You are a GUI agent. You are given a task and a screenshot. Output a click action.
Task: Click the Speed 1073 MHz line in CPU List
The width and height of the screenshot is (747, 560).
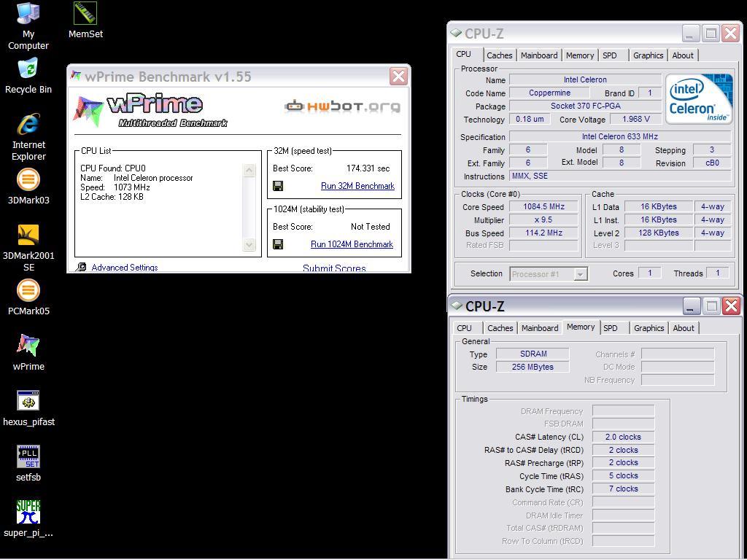tap(115, 187)
